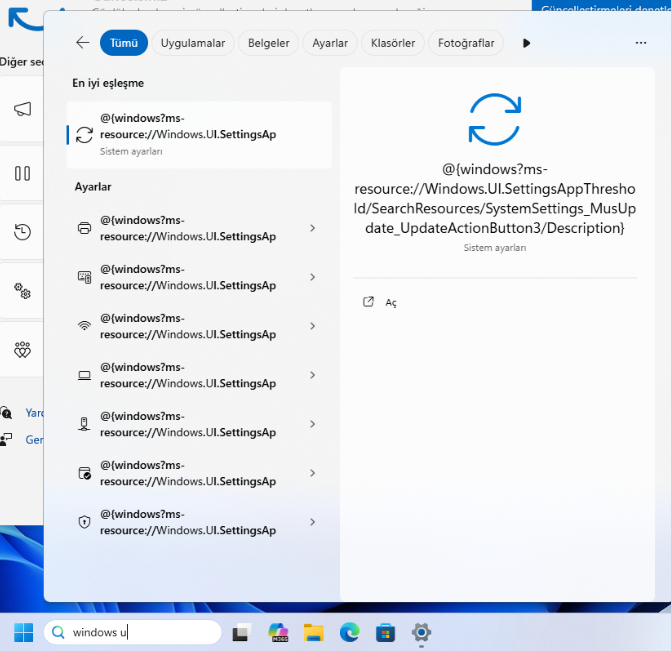Click the search magnifier icon in taskbar
The width and height of the screenshot is (671, 651).
(x=58, y=632)
